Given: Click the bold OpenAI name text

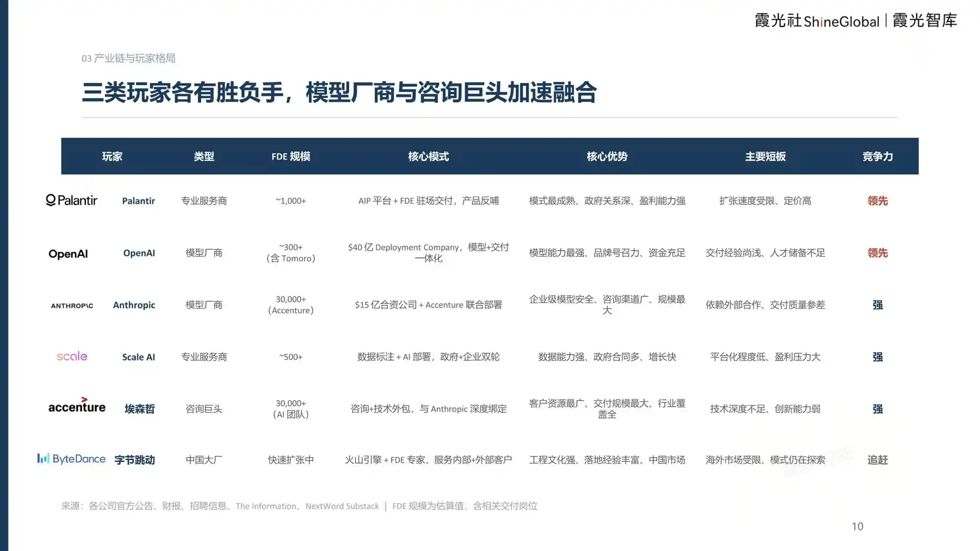Looking at the screenshot, I should pyautogui.click(x=139, y=253).
